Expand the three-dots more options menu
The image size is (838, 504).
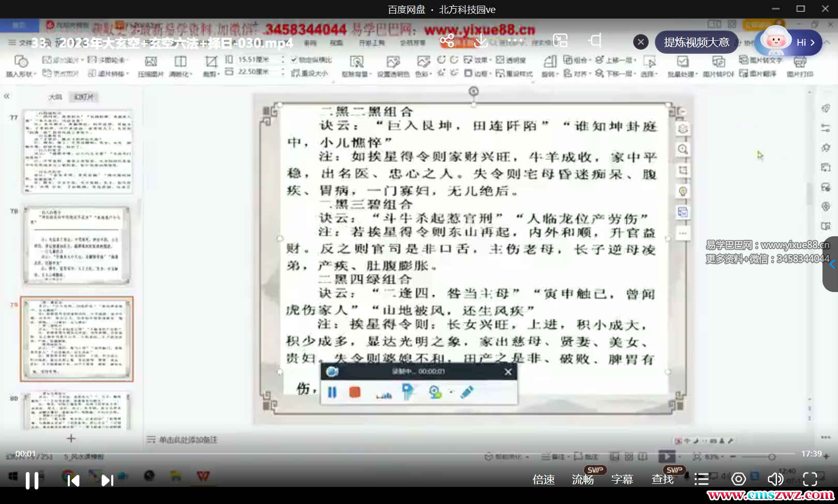(515, 41)
